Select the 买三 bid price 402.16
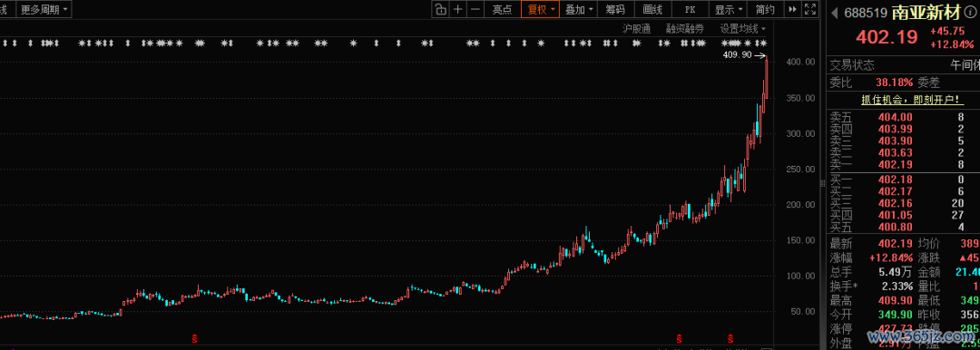Screen dimensions: 980x350 click(895, 203)
